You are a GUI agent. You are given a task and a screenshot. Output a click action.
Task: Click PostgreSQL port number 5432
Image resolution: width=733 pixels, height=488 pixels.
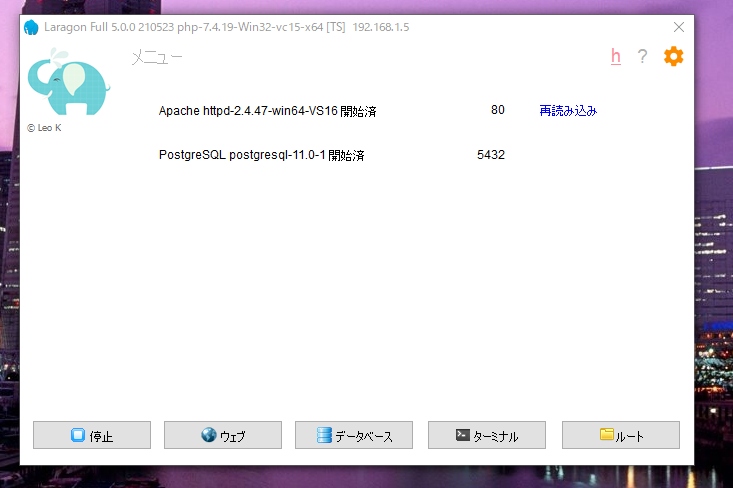click(491, 155)
